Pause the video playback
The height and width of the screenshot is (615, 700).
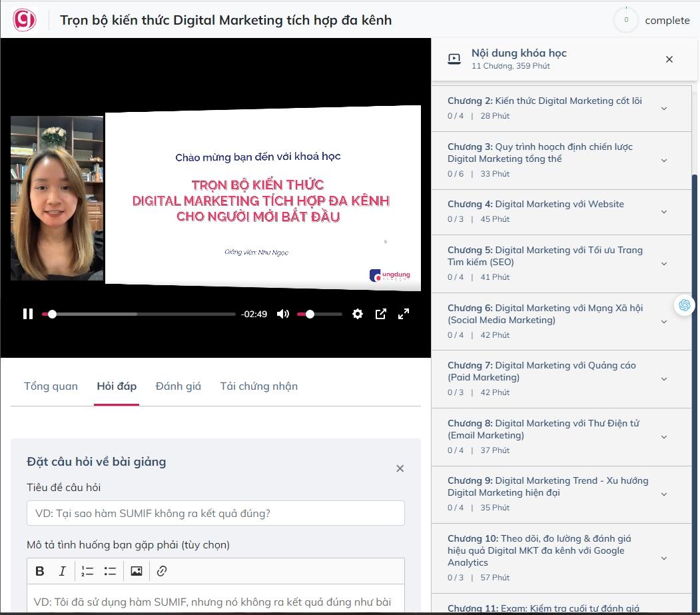tap(27, 313)
